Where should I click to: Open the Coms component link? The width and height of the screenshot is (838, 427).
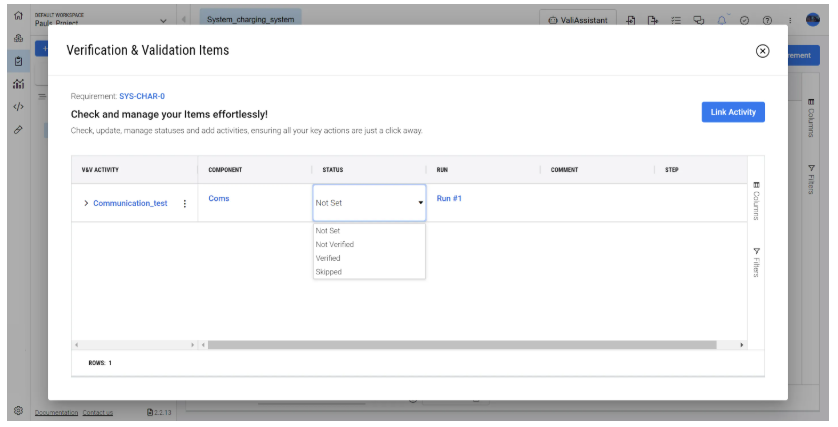219,198
